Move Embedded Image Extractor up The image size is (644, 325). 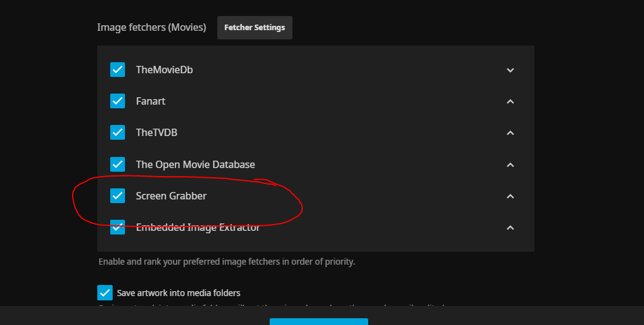[x=510, y=228]
